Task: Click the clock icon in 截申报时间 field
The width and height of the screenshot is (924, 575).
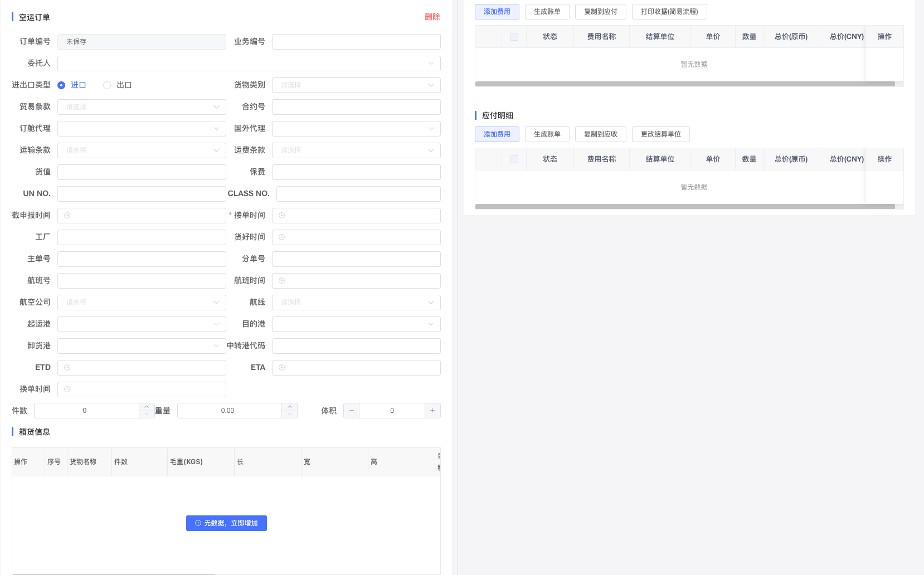Action: (67, 216)
